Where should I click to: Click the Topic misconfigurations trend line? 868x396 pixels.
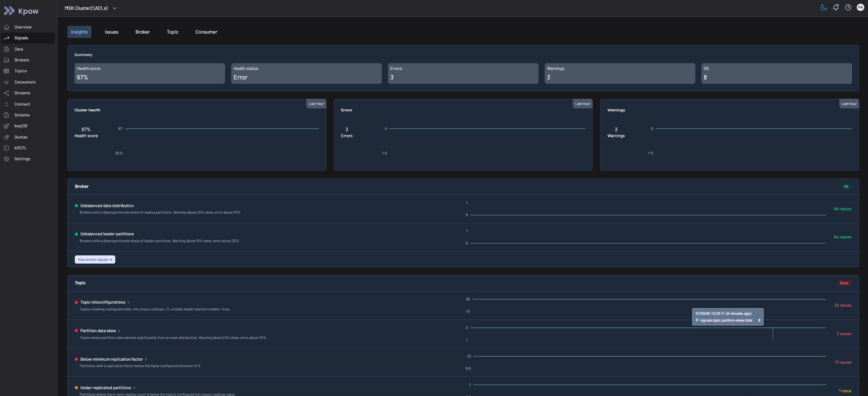pos(649,299)
